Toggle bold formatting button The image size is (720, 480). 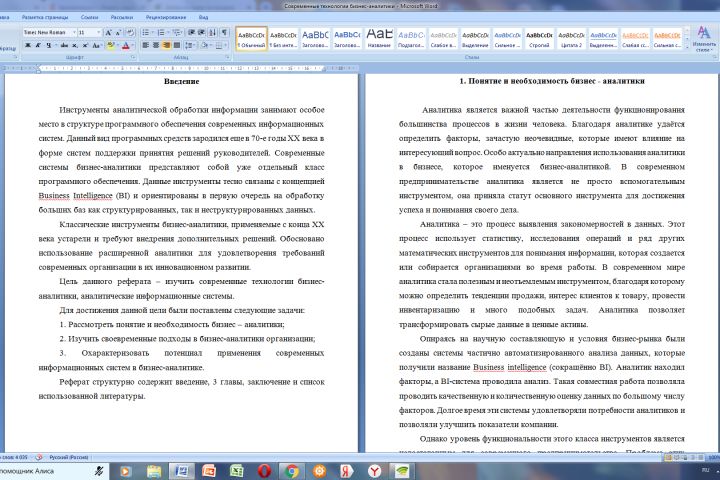(x=28, y=45)
